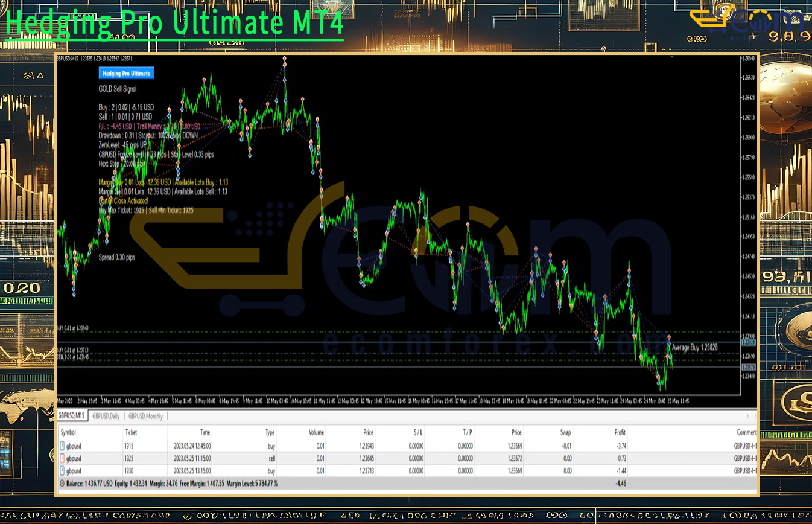This screenshot has width=812, height=524.
Task: Sort by the Ticket column header
Action: (131, 432)
